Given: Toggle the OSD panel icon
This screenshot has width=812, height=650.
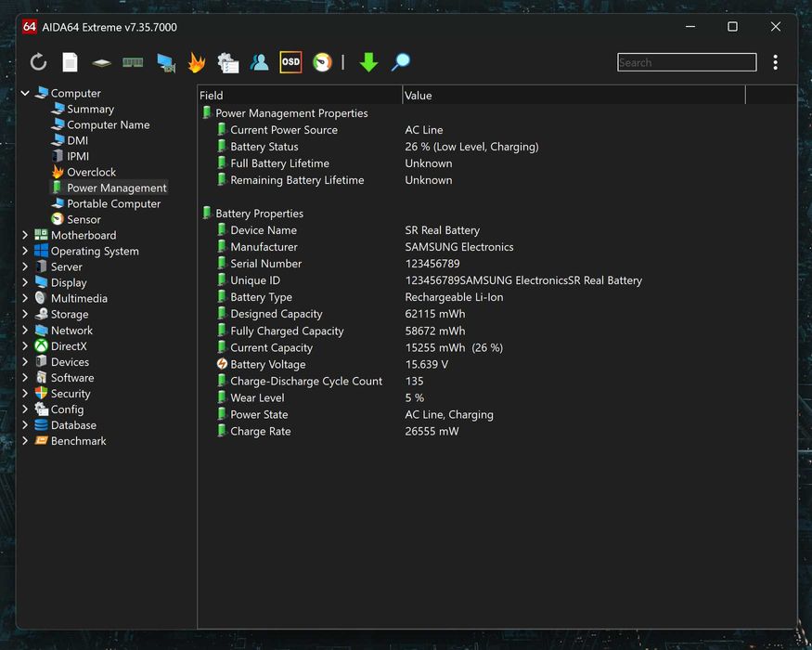Looking at the screenshot, I should (290, 62).
